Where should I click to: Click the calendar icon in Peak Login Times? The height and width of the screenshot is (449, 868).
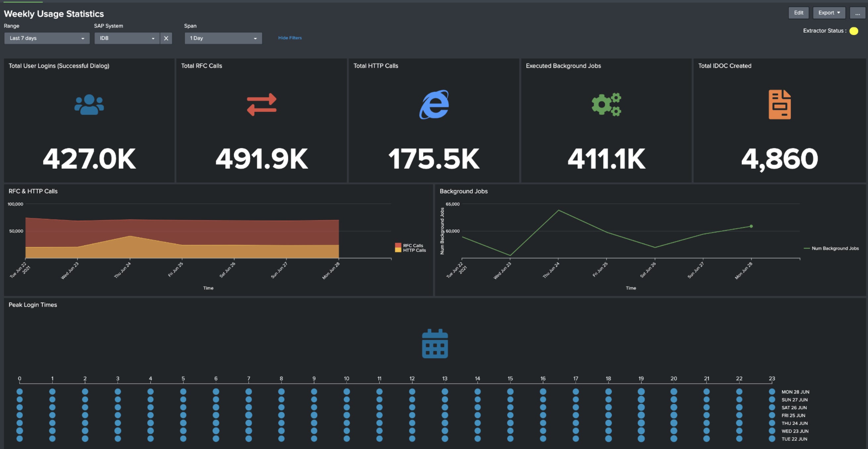[435, 343]
